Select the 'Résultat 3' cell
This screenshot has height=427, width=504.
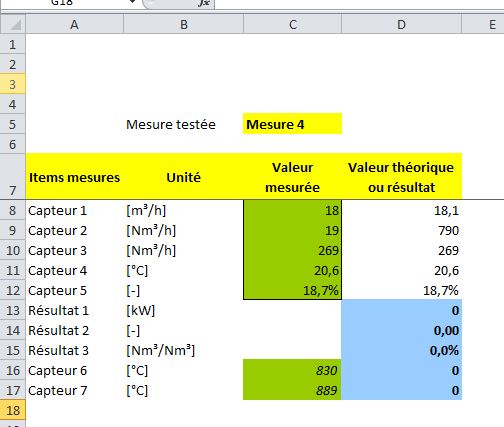click(x=74, y=350)
